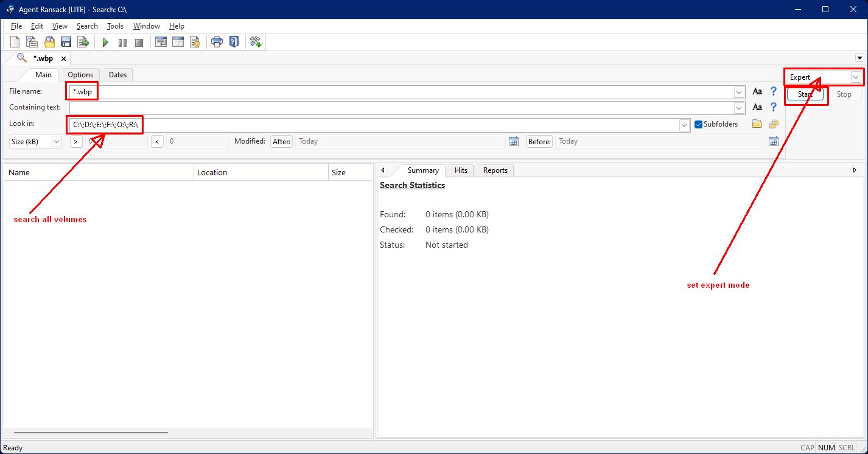Screen dimensions: 868x454
Task: Sort results by the Size column header
Action: coord(351,172)
